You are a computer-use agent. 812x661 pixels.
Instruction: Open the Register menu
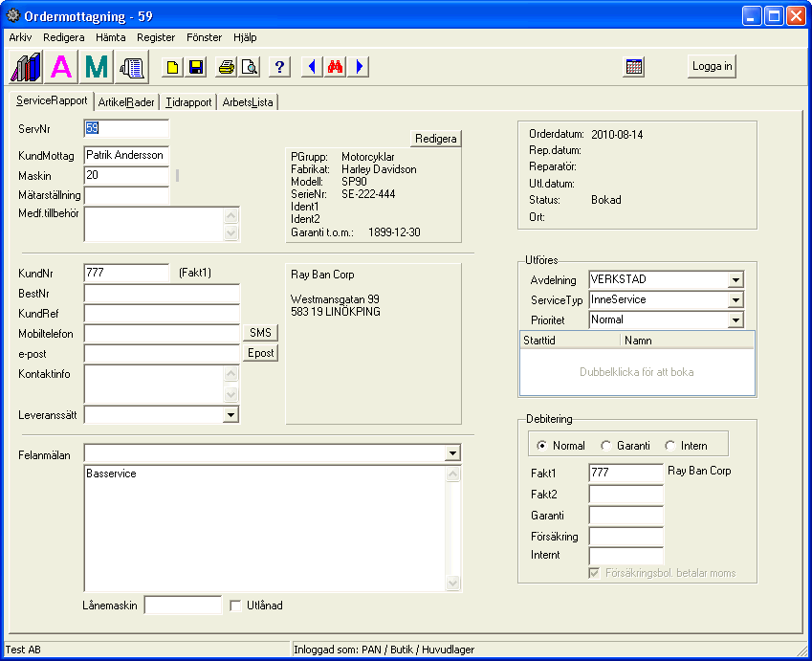pos(156,37)
